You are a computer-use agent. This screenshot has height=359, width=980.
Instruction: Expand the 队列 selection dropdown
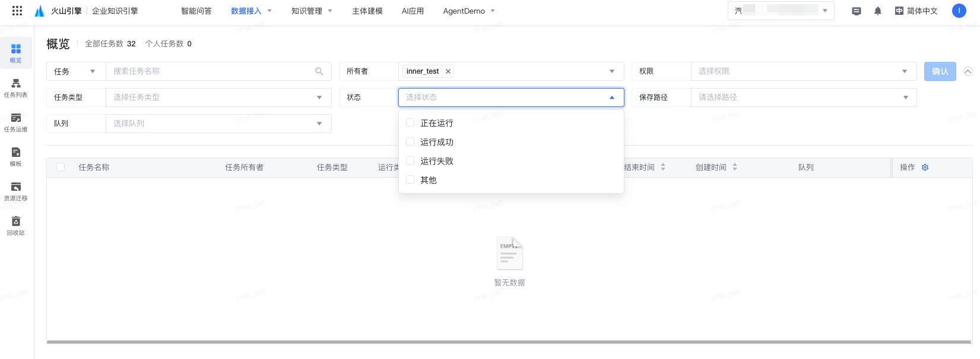(218, 124)
